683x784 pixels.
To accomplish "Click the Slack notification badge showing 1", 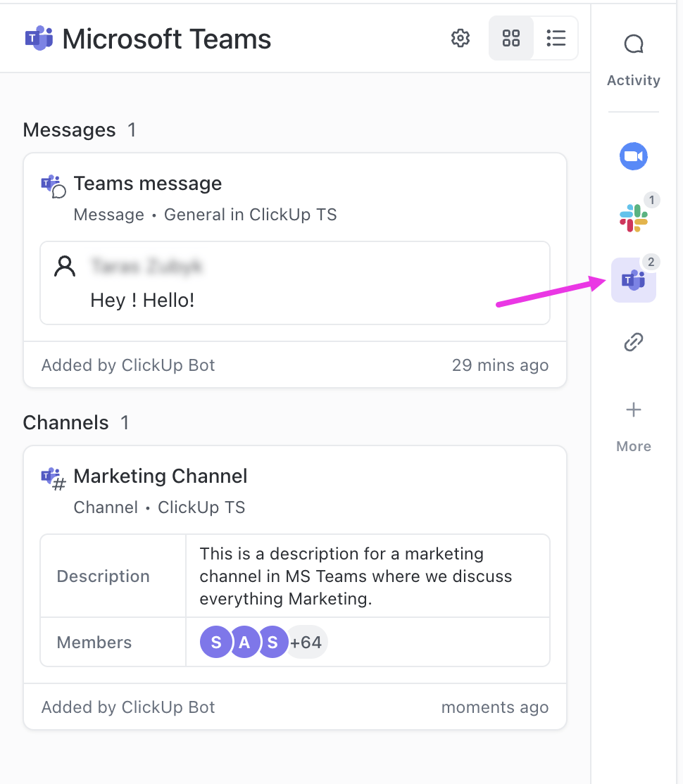I will (x=651, y=200).
